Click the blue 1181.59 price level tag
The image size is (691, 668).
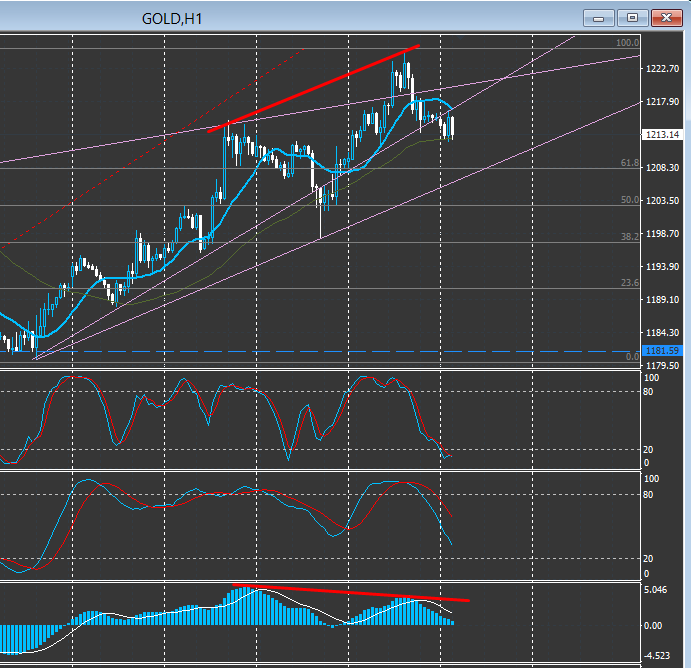663,351
